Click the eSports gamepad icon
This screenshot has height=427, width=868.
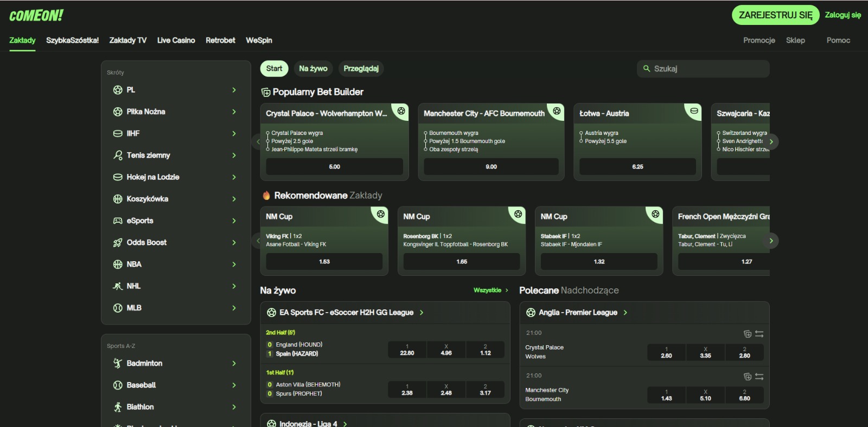pos(118,221)
